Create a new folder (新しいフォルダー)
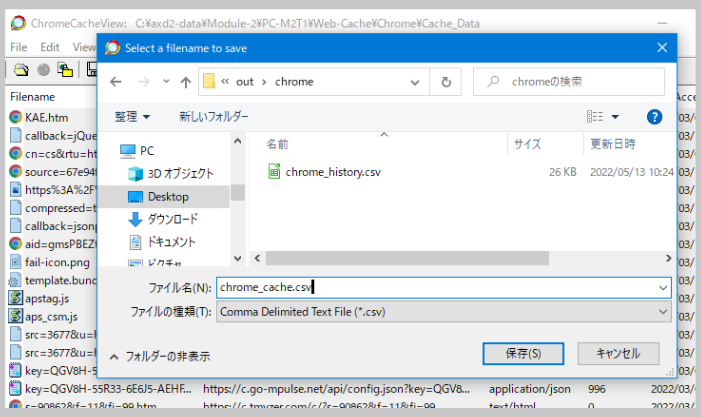This screenshot has width=701, height=417. click(214, 117)
